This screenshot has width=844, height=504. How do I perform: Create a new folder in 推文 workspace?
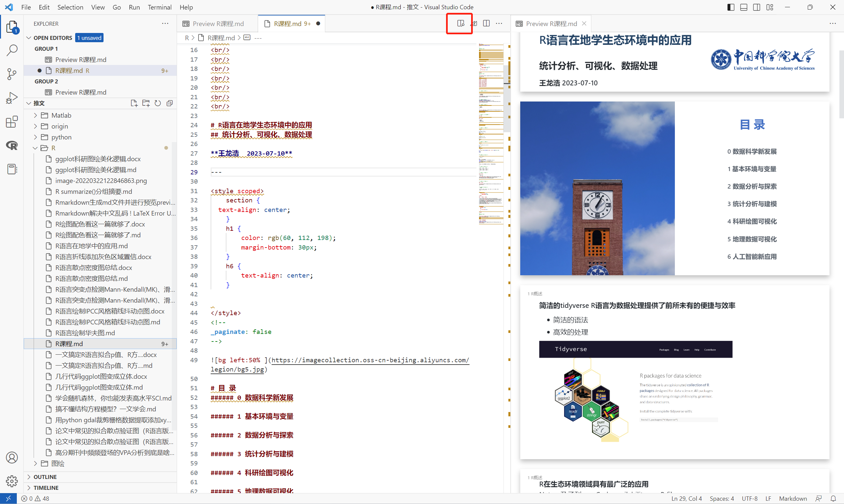[x=146, y=103]
